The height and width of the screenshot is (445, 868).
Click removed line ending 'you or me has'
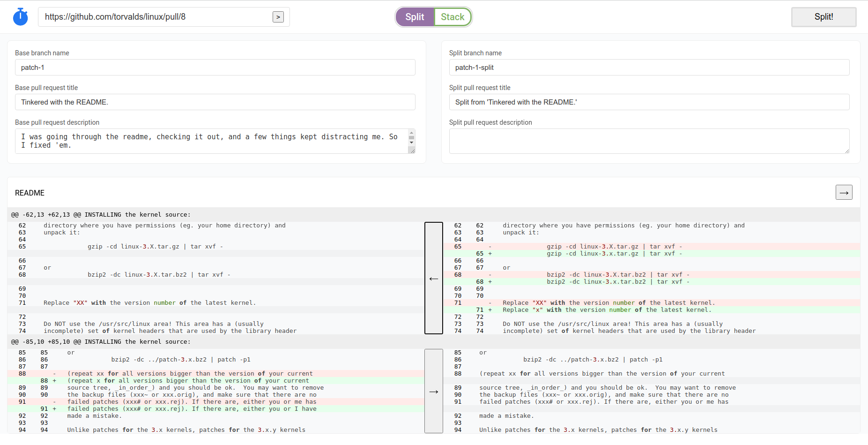(216, 402)
